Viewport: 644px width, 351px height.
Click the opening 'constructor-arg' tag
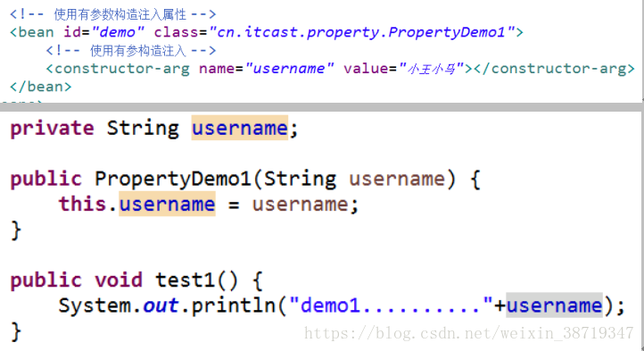[122, 69]
